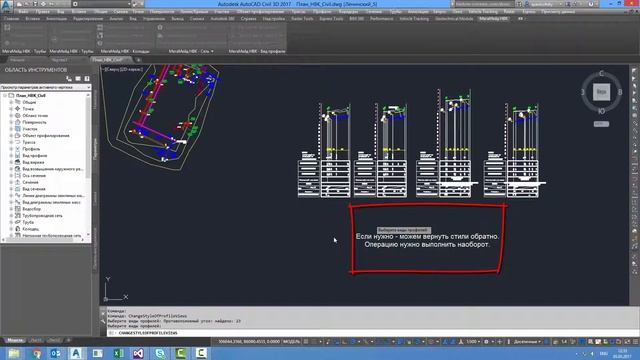
Task: Open the coordinate system dropdown below ViewCube
Action: (x=601, y=124)
